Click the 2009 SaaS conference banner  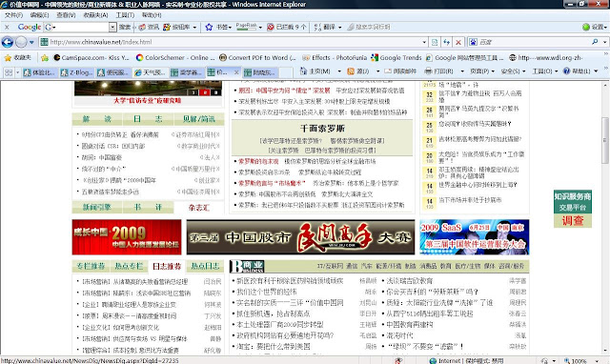tap(475, 237)
